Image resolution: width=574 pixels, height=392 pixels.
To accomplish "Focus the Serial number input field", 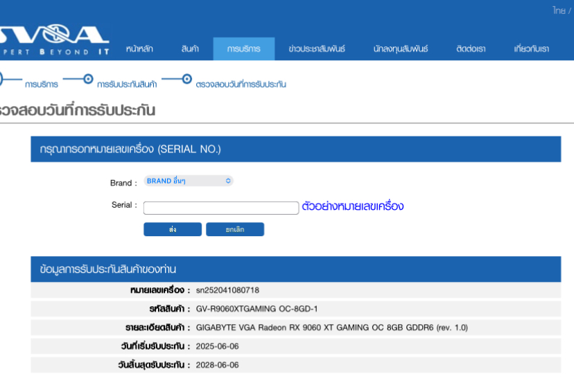I will tap(220, 208).
